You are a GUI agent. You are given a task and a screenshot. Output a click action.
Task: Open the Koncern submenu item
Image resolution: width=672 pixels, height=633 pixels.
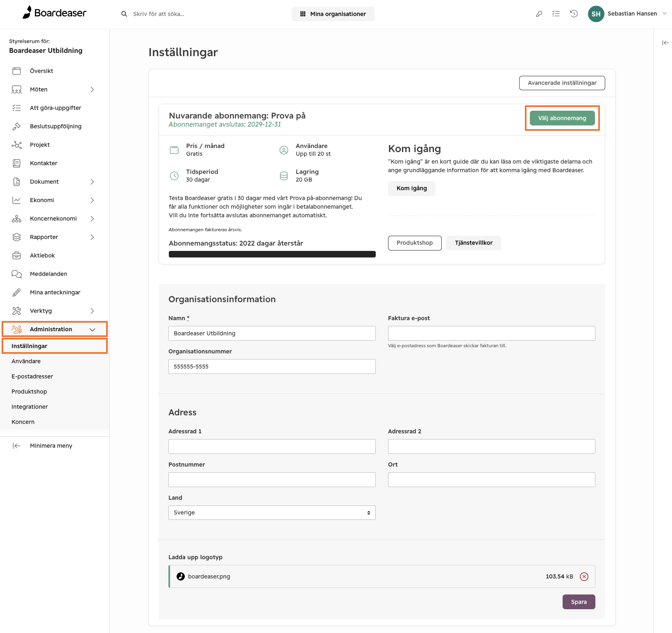coord(23,422)
